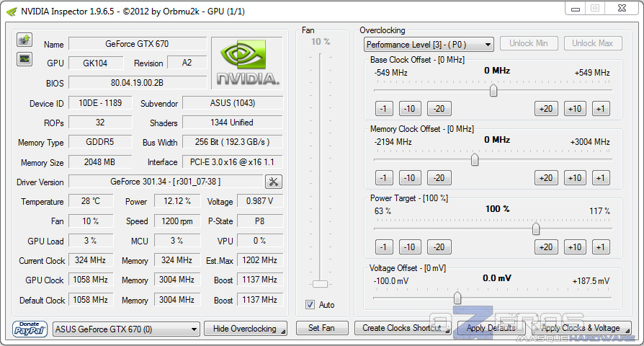Click Voltage Offset slider thumb

pos(457,298)
